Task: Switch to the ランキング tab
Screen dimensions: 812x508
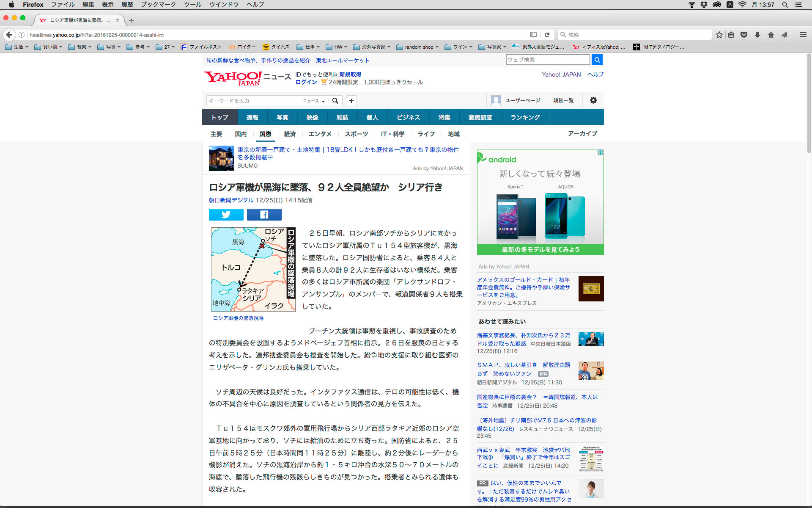Action: point(525,117)
